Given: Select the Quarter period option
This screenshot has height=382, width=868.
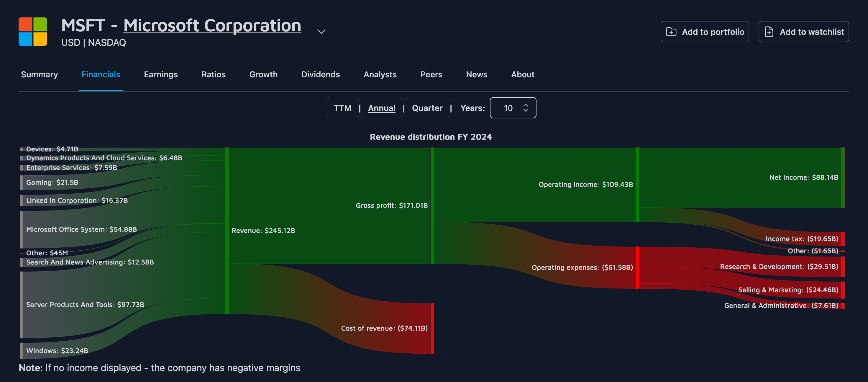Looking at the screenshot, I should coord(427,108).
